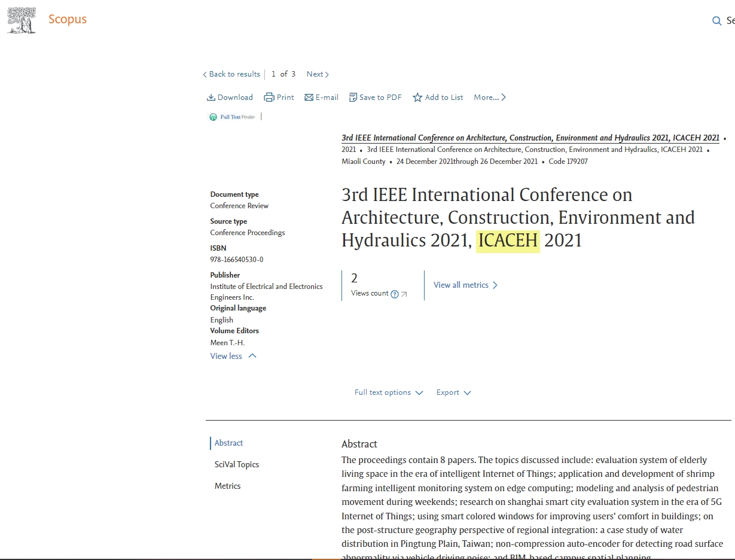Jump to SciVal Topics section
The image size is (735, 560).
[x=237, y=464]
